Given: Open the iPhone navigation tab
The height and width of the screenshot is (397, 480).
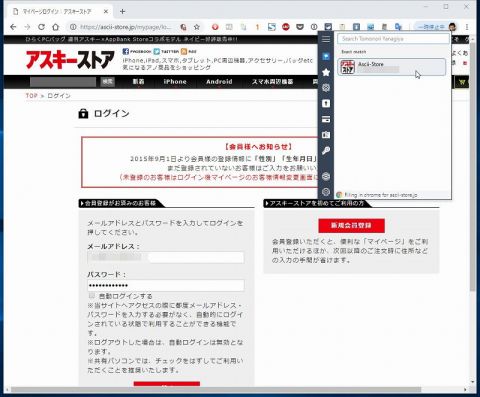Looking at the screenshot, I should [x=175, y=82].
